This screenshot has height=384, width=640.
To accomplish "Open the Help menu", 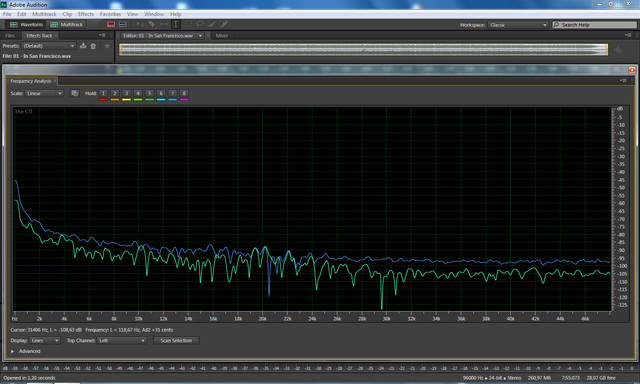I will [x=176, y=14].
